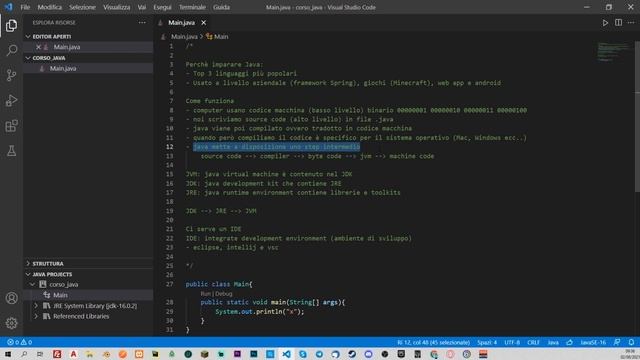This screenshot has width=640, height=360.
Task: Open the Manage gear icon
Action: click(11, 323)
